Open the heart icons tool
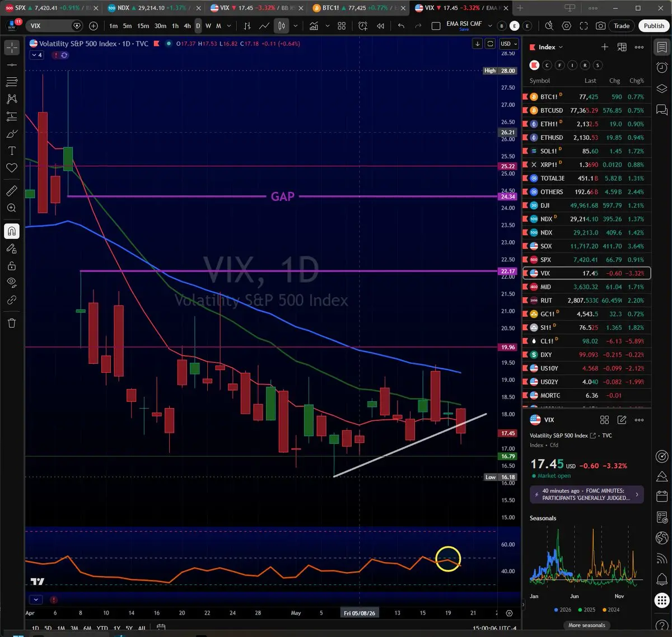 click(x=12, y=168)
